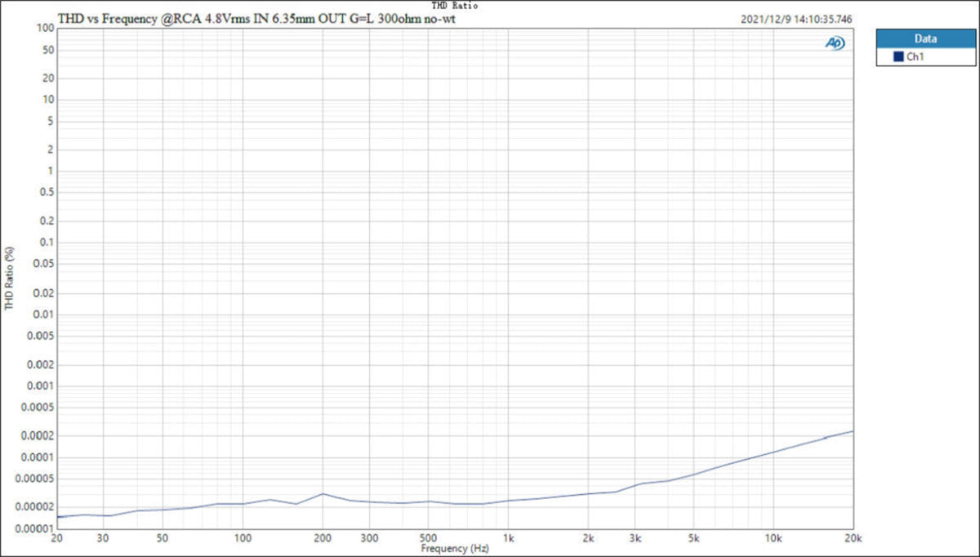This screenshot has height=557, width=980.
Task: Click the Frequency (Hz) horizontal axis label
Action: pos(454,550)
